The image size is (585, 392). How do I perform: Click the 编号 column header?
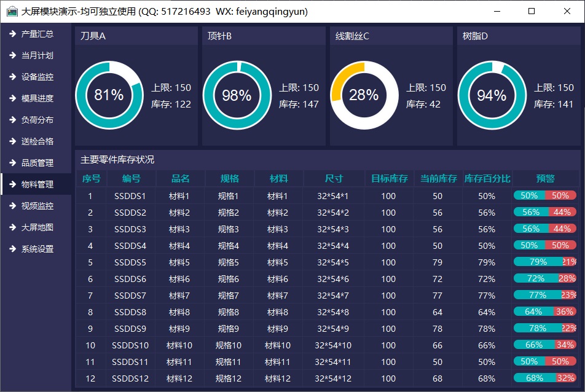coord(131,179)
